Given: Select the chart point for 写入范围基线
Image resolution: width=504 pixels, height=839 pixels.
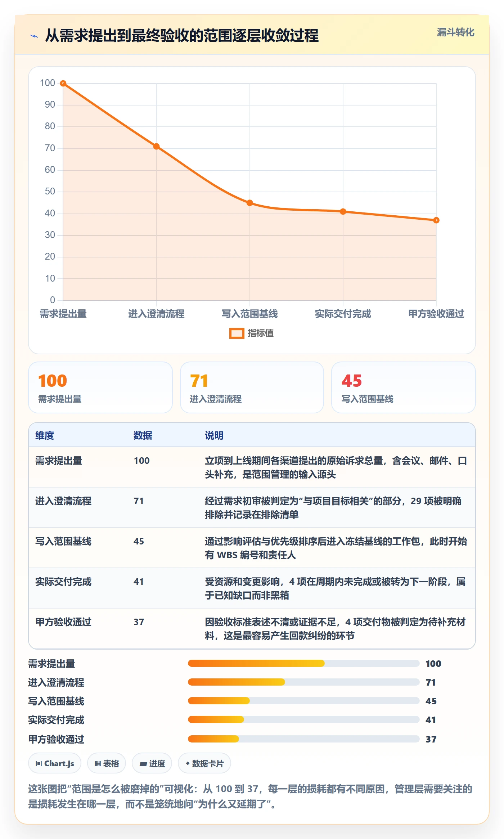Looking at the screenshot, I should pyautogui.click(x=250, y=203).
